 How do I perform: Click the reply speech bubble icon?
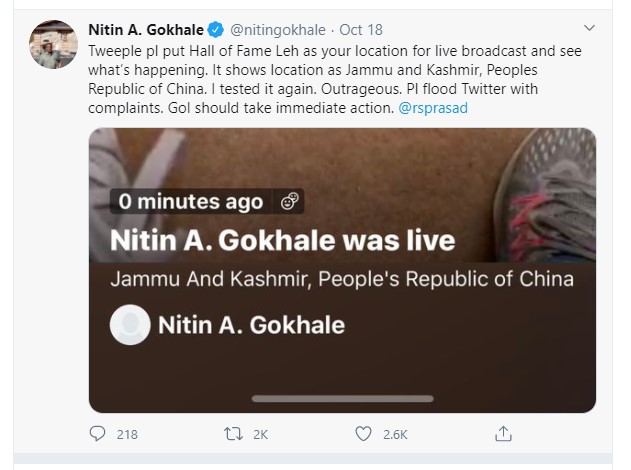[x=97, y=434]
